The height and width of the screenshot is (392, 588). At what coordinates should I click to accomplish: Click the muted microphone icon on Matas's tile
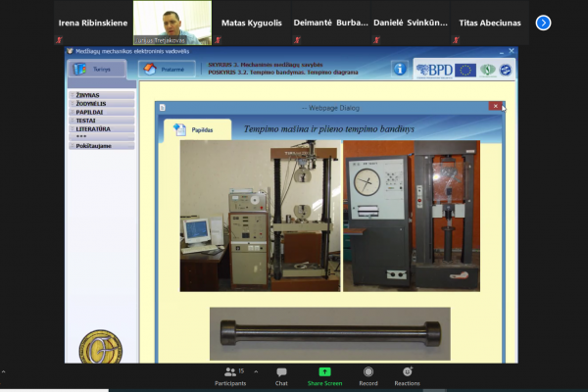[218, 40]
